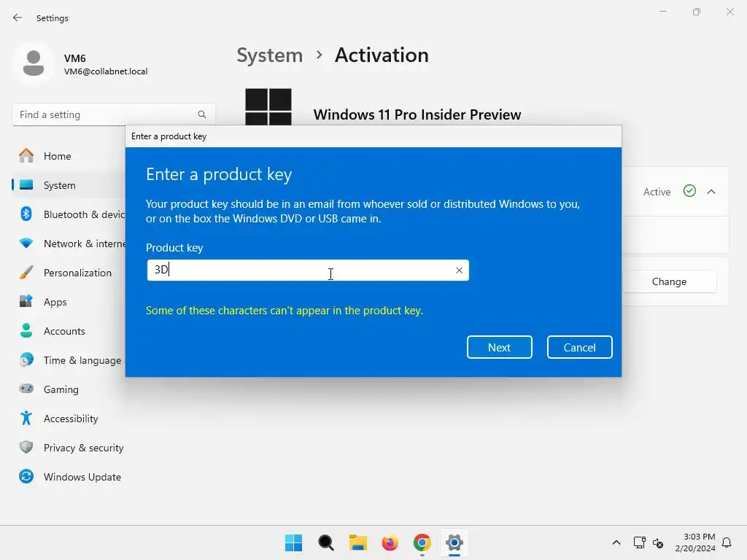Cancel the product key dialog
The image size is (747, 560).
coord(579,347)
